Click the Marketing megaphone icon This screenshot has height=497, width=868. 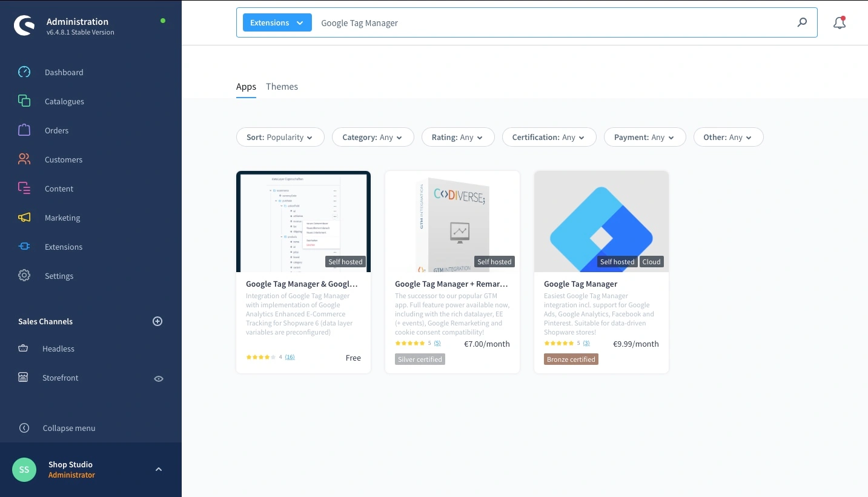(24, 218)
